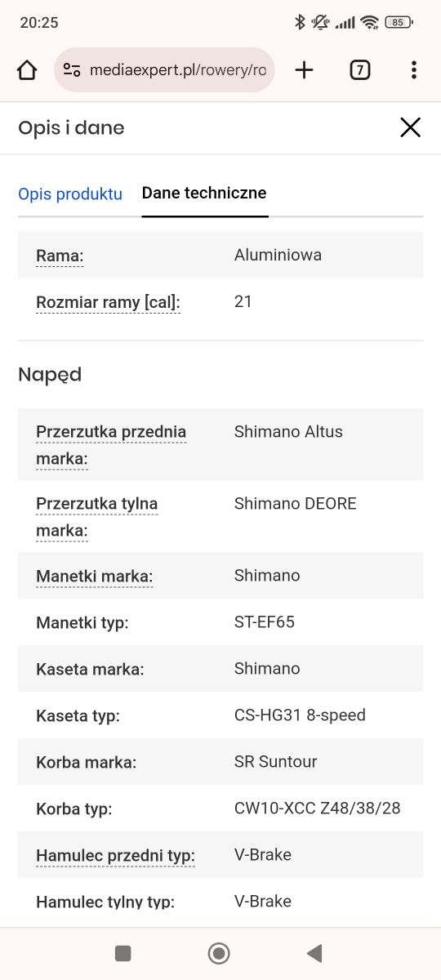The width and height of the screenshot is (441, 980).
Task: Tap the browser home icon
Action: 27,70
